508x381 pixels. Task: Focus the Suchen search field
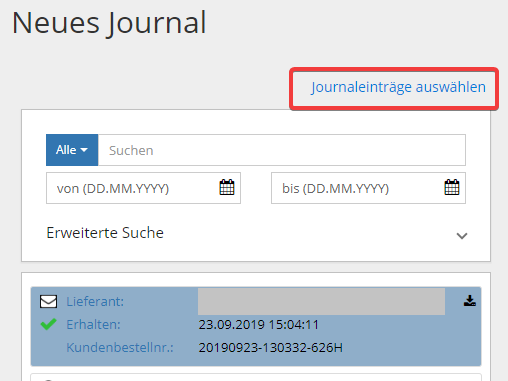(282, 150)
